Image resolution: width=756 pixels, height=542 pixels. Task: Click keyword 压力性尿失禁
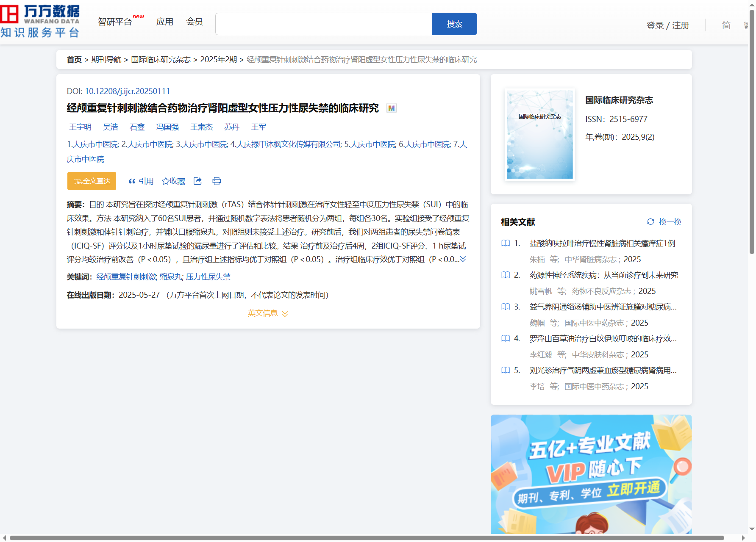point(208,277)
